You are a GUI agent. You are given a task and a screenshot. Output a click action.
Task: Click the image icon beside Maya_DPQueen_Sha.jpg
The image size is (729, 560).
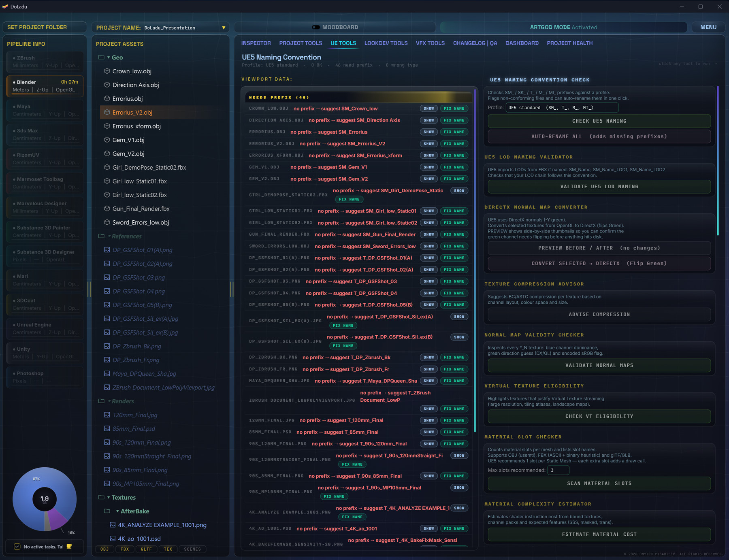(x=107, y=373)
